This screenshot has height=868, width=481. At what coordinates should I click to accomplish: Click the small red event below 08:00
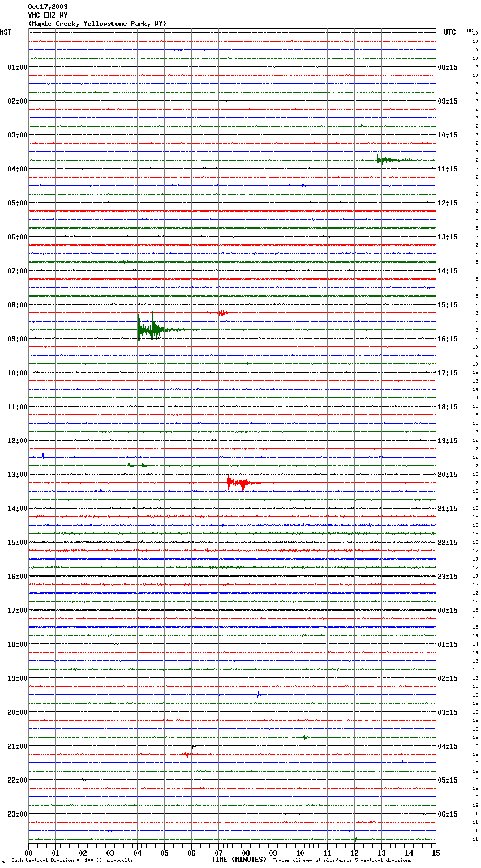(x=223, y=312)
